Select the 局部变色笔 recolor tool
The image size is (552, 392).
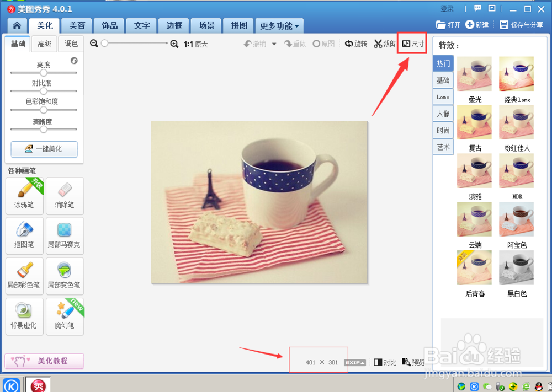point(65,276)
